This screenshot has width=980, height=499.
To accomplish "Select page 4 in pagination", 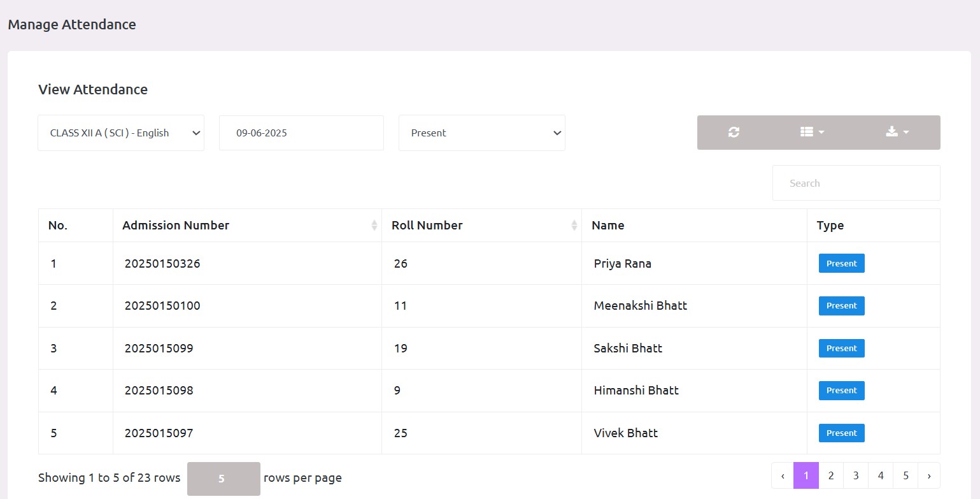I will click(881, 475).
